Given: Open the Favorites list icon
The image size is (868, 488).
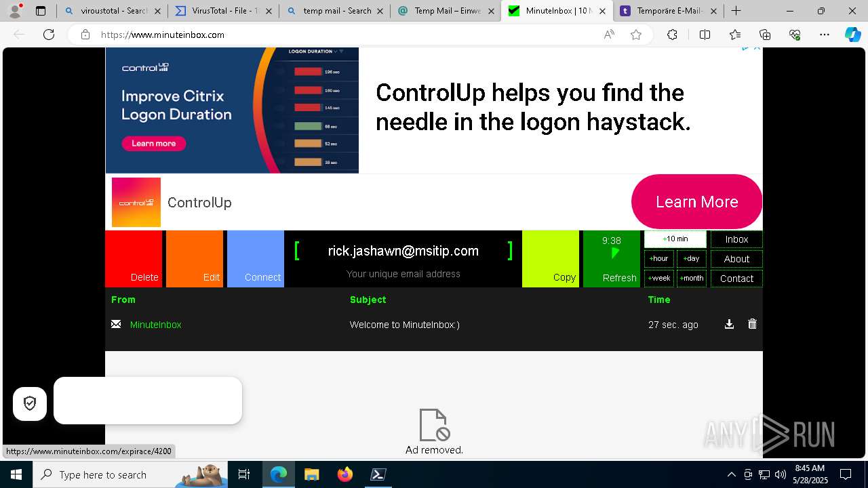Looking at the screenshot, I should coord(735,35).
